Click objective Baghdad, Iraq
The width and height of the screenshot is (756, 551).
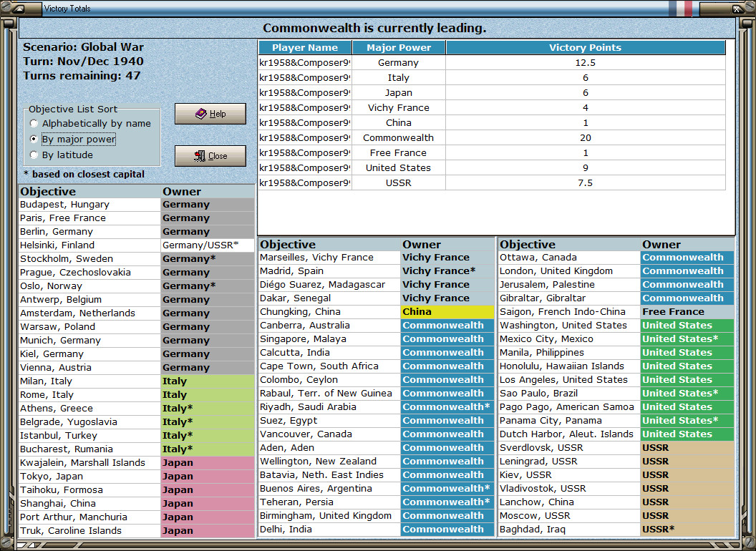[569, 530]
